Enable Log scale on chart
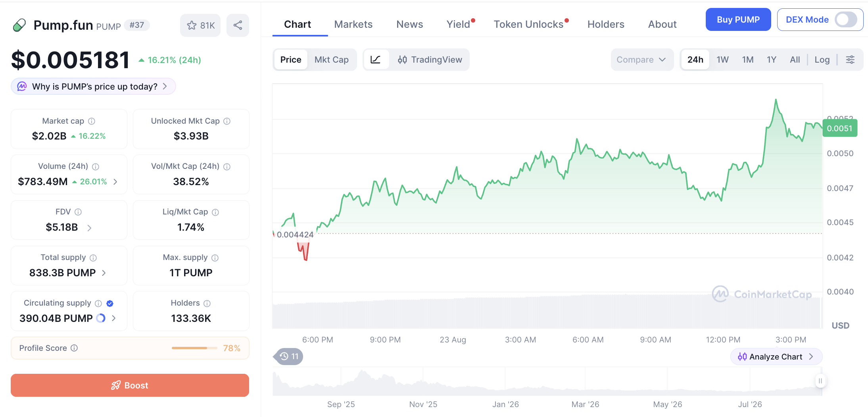This screenshot has width=868, height=417. click(822, 59)
